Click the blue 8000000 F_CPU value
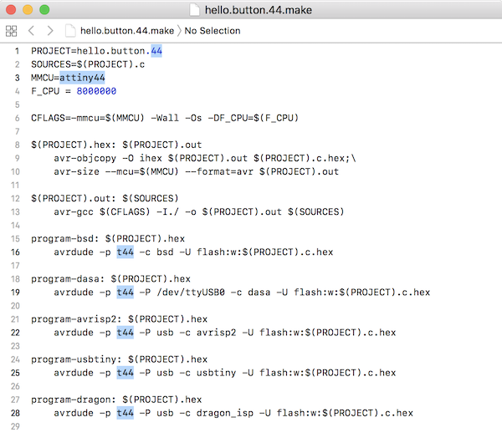 96,91
